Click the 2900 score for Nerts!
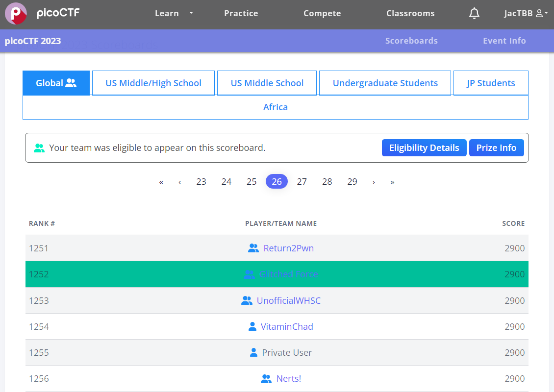The image size is (554, 392). pos(514,379)
